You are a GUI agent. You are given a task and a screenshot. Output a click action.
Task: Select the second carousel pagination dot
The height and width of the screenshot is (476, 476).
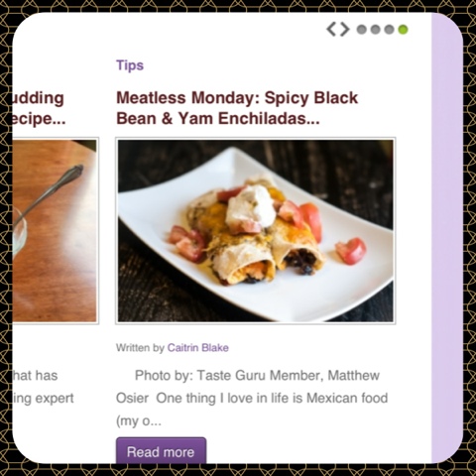pos(375,30)
